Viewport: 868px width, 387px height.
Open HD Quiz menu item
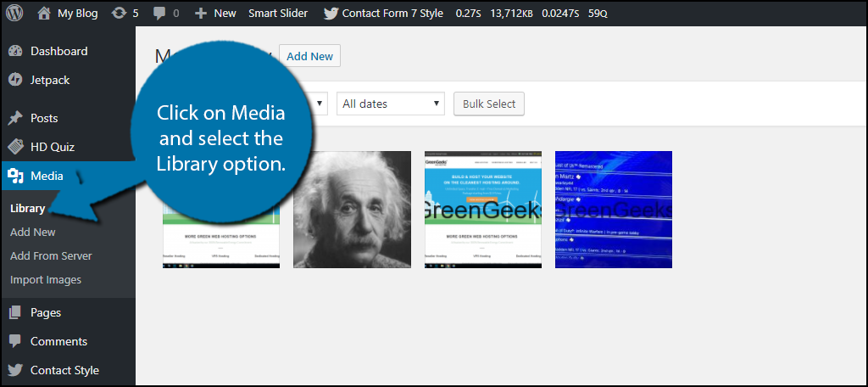[53, 147]
